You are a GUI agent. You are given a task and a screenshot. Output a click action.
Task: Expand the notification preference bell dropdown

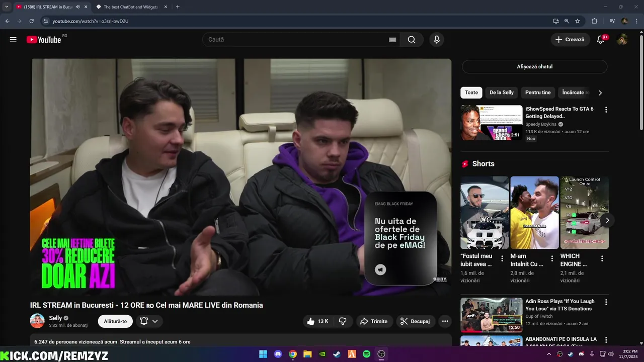tap(149, 321)
